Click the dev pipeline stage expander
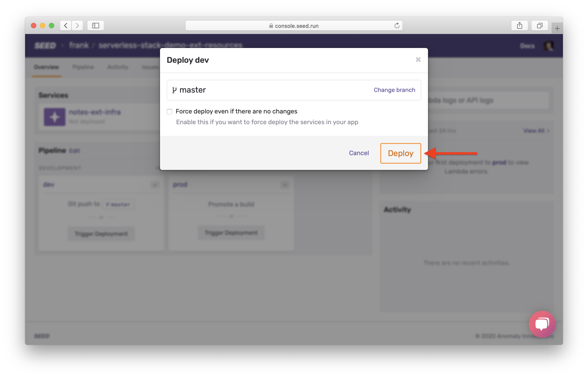Viewport: 588px width, 378px height. pos(155,184)
